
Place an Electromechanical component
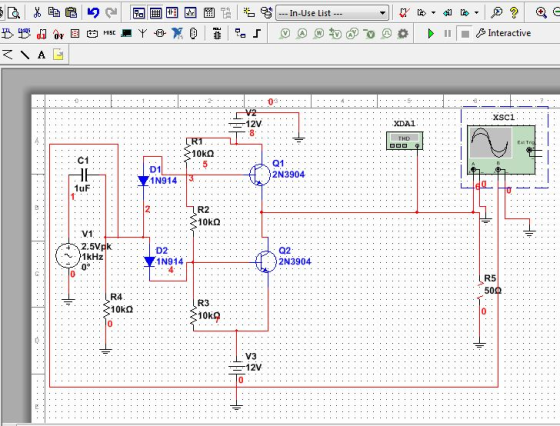[x=160, y=34]
